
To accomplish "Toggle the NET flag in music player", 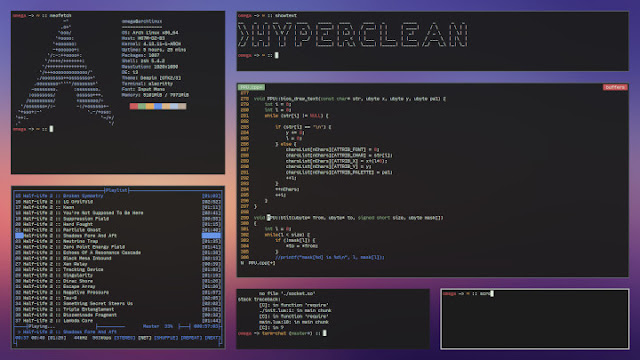I will (x=144, y=338).
